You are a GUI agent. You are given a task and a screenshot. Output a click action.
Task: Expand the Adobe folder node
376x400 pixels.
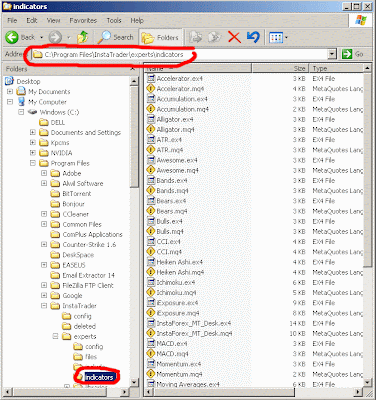click(x=44, y=173)
